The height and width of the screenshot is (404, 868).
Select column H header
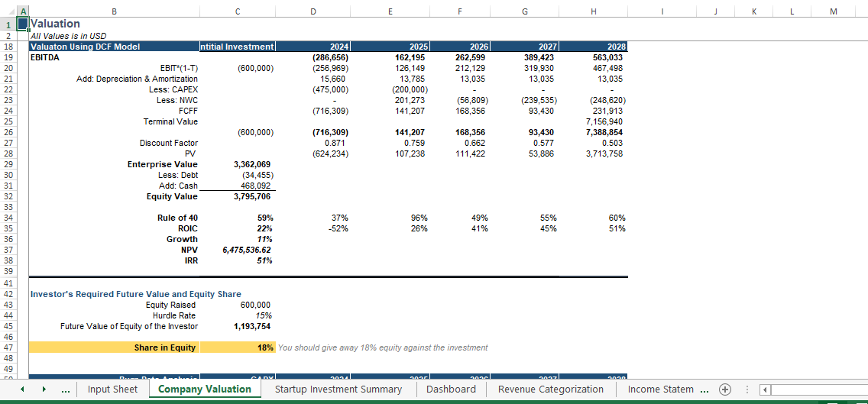pyautogui.click(x=594, y=11)
